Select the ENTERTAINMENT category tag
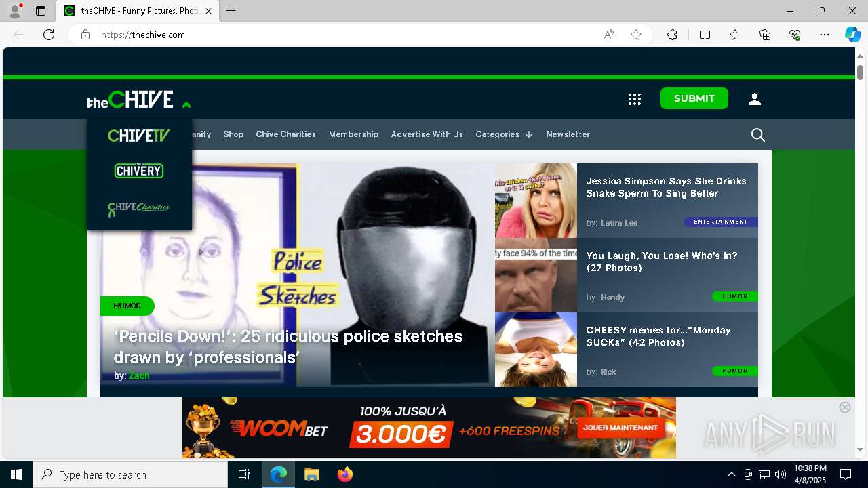 [721, 222]
